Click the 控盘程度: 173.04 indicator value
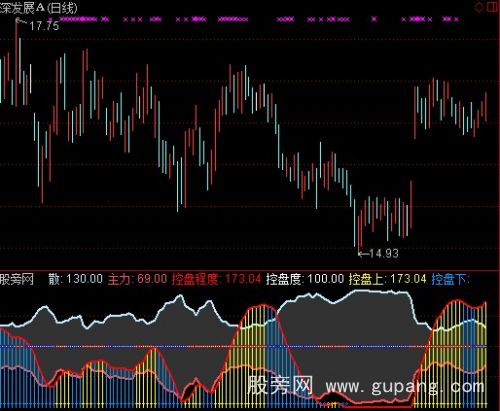500x411 pixels. click(216, 279)
